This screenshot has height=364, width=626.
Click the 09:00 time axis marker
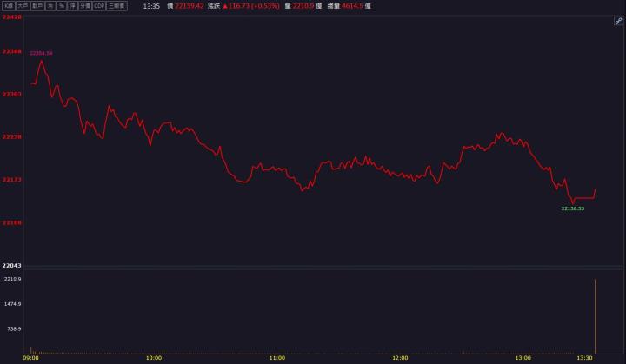pyautogui.click(x=30, y=358)
